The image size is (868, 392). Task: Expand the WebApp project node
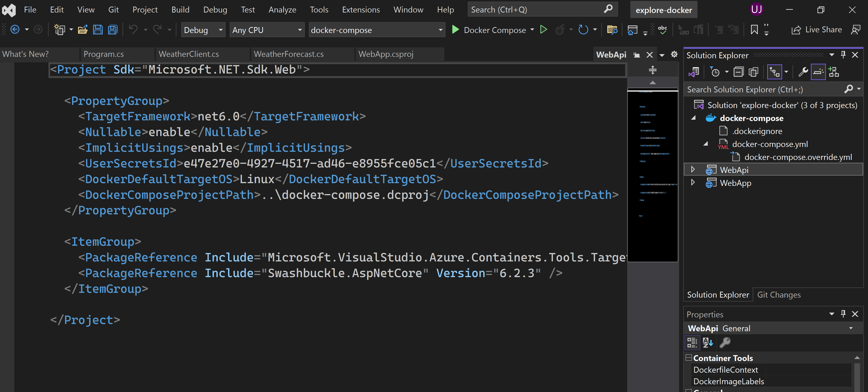coord(693,182)
